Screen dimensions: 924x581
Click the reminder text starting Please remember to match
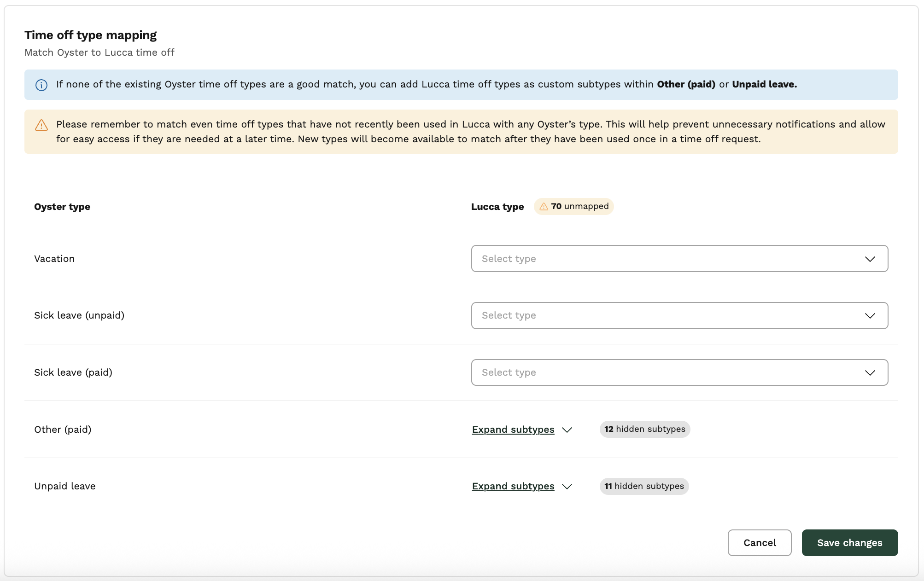[x=471, y=132]
